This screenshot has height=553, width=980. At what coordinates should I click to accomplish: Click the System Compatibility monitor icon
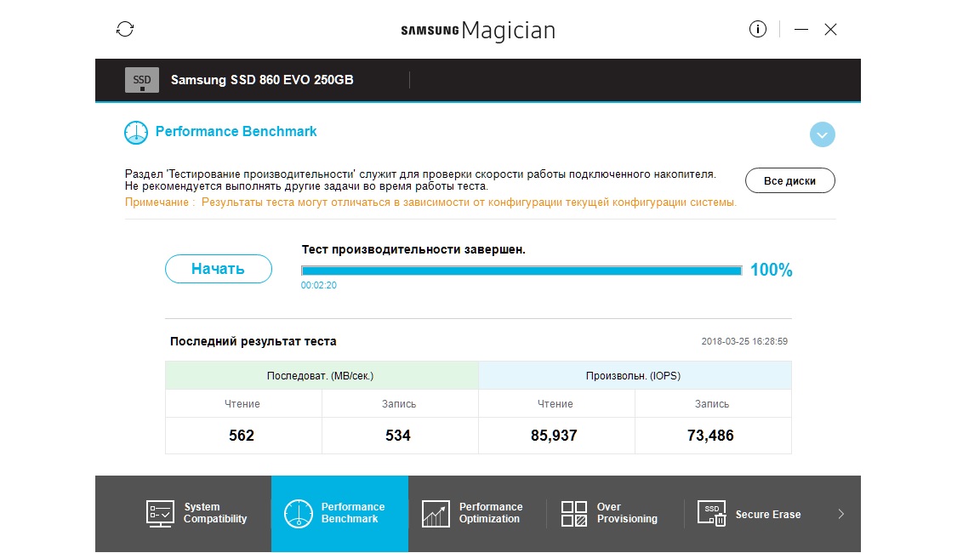160,513
